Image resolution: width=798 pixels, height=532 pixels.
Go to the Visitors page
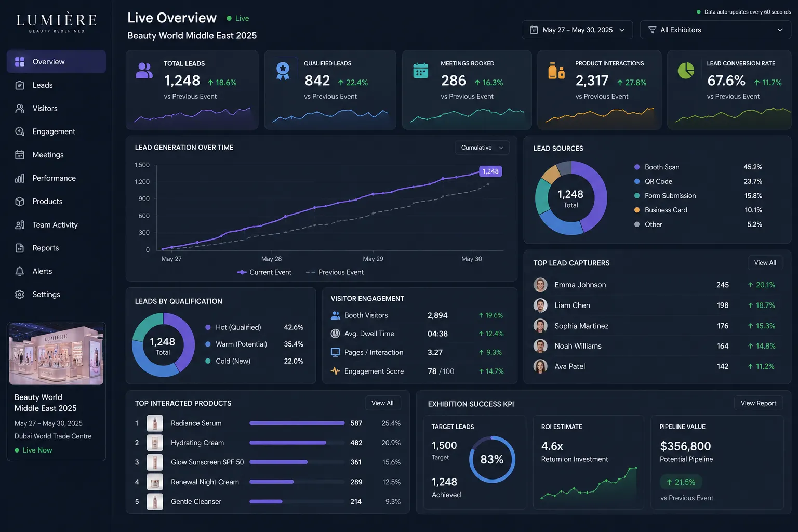[x=56, y=109]
